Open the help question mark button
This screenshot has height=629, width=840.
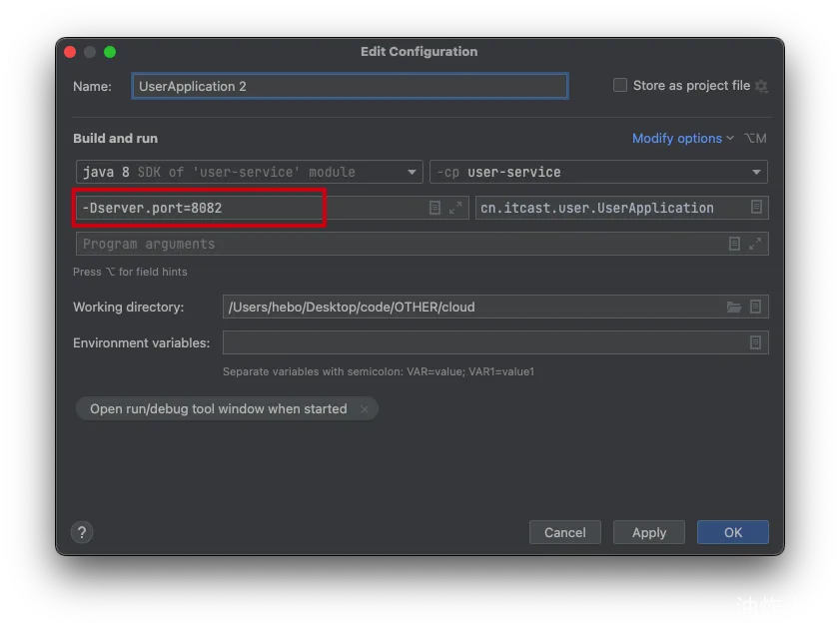(x=82, y=532)
